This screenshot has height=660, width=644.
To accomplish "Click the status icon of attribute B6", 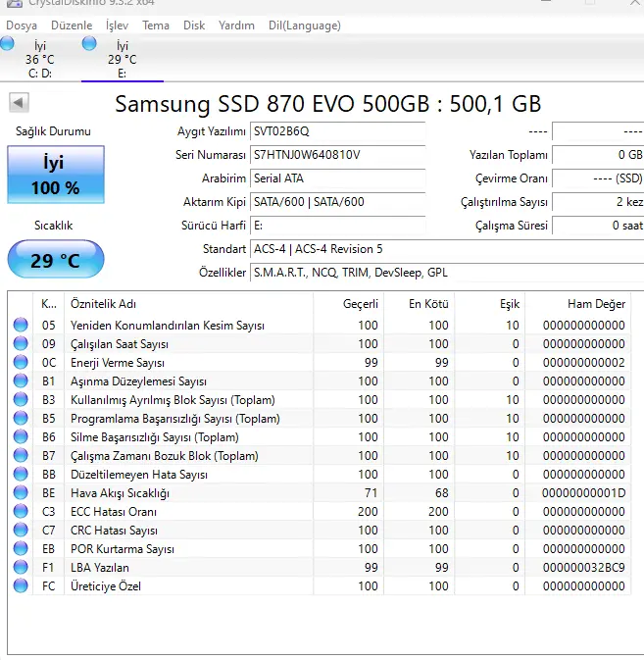I will pos(21,436).
